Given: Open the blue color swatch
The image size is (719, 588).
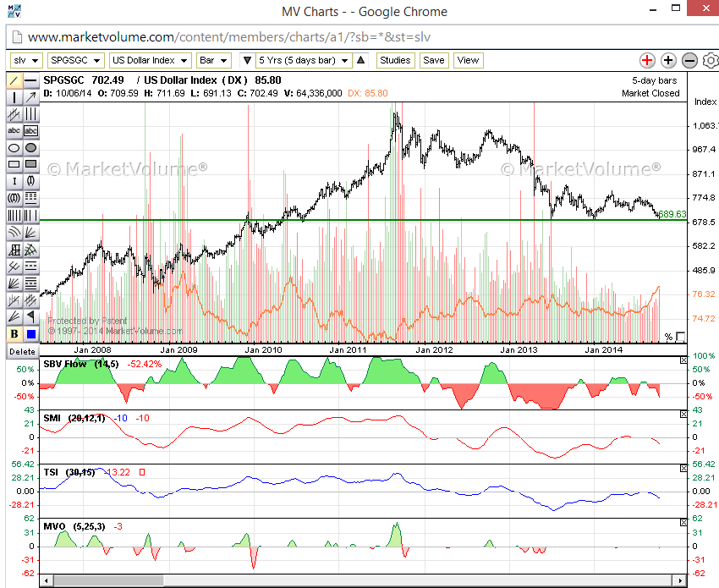Looking at the screenshot, I should [x=30, y=334].
